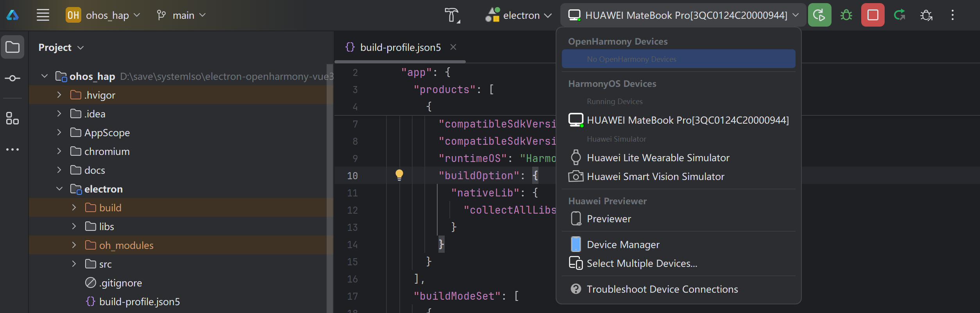Click the Troubleshoot help question icon
Viewport: 980px width, 313px height.
tap(576, 289)
